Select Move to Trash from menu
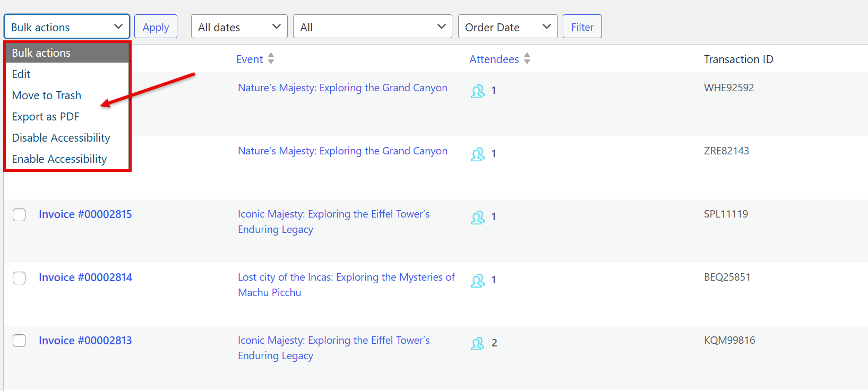Image resolution: width=868 pixels, height=391 pixels. tap(47, 95)
